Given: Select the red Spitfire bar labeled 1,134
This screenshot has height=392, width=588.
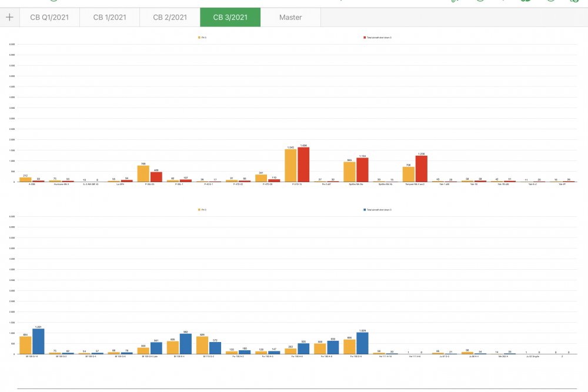Looking at the screenshot, I should 363,170.
